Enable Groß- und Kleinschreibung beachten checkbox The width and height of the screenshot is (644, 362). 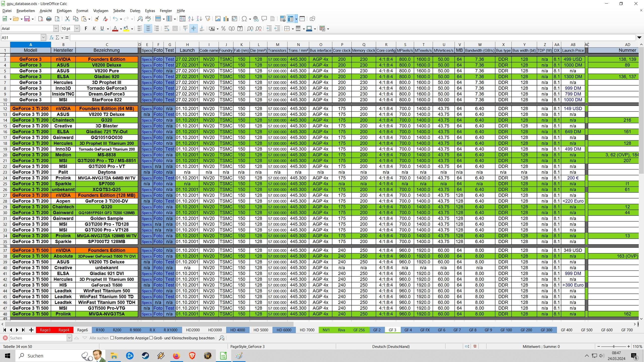[151, 338]
